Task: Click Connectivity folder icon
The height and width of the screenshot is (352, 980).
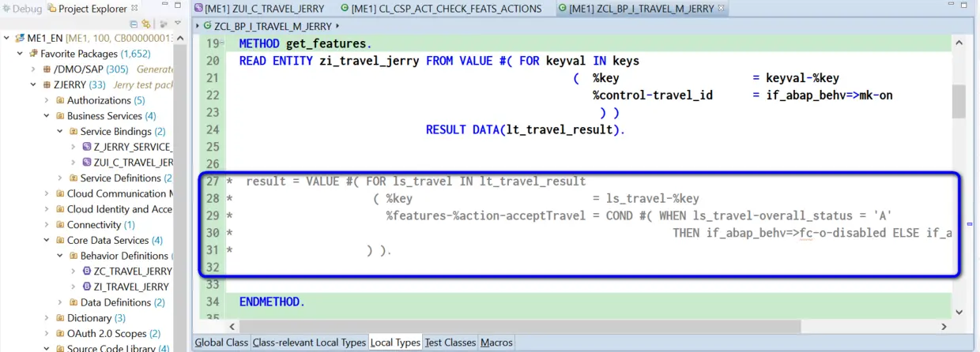Action: [x=59, y=224]
